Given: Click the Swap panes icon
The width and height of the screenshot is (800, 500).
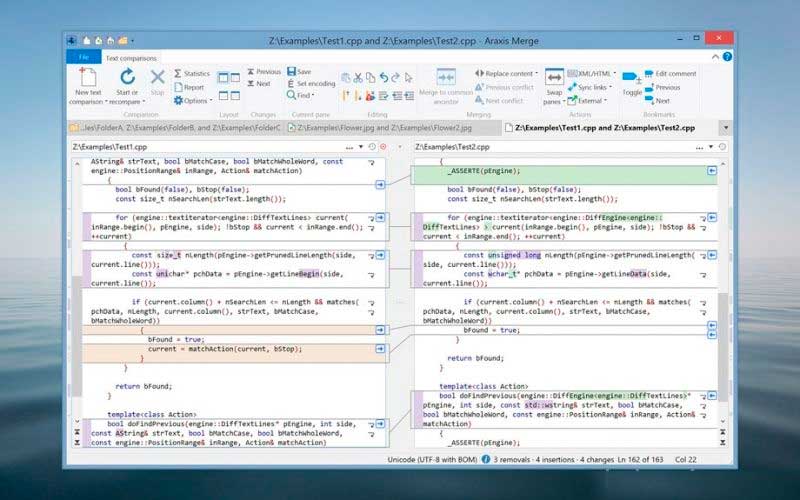Looking at the screenshot, I should 554,78.
